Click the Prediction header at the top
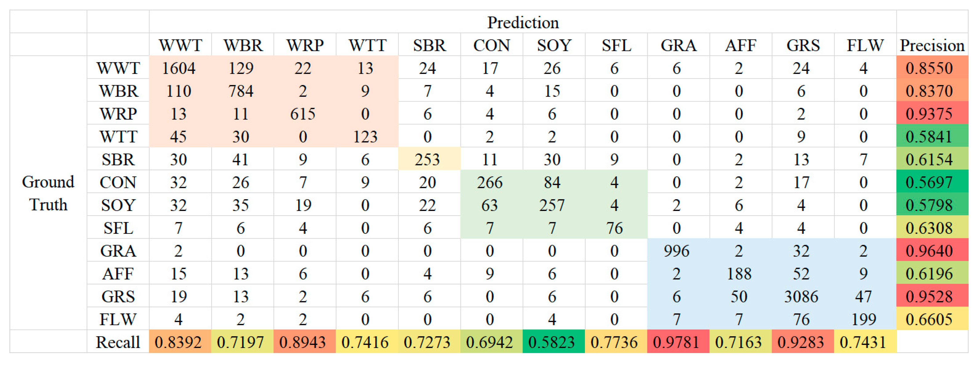The image size is (980, 366). pyautogui.click(x=523, y=22)
